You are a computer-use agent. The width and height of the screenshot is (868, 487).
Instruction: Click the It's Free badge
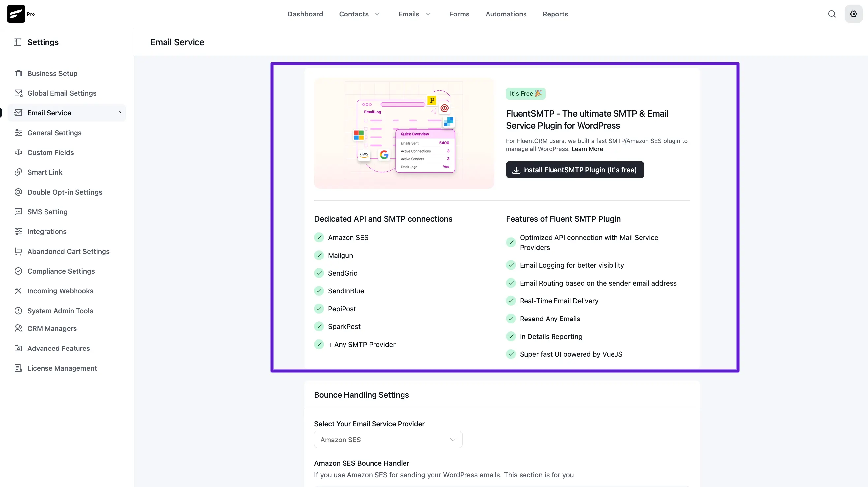click(525, 93)
